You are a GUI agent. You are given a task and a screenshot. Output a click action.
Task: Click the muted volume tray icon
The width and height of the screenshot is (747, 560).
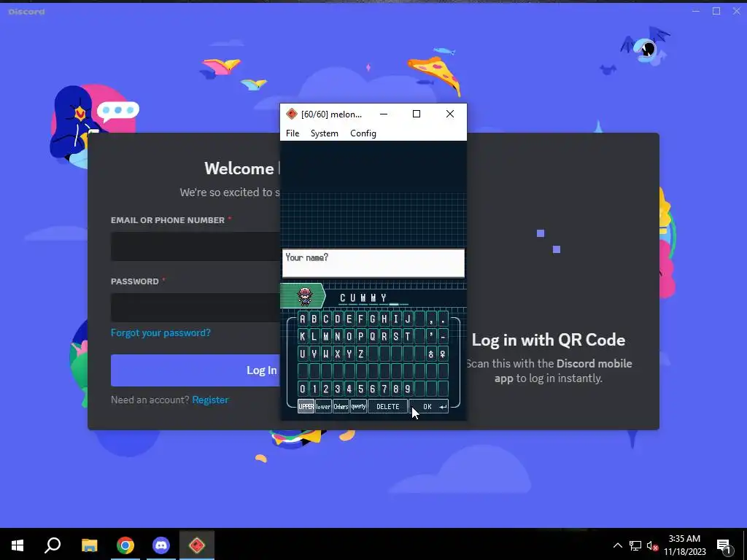pyautogui.click(x=652, y=545)
